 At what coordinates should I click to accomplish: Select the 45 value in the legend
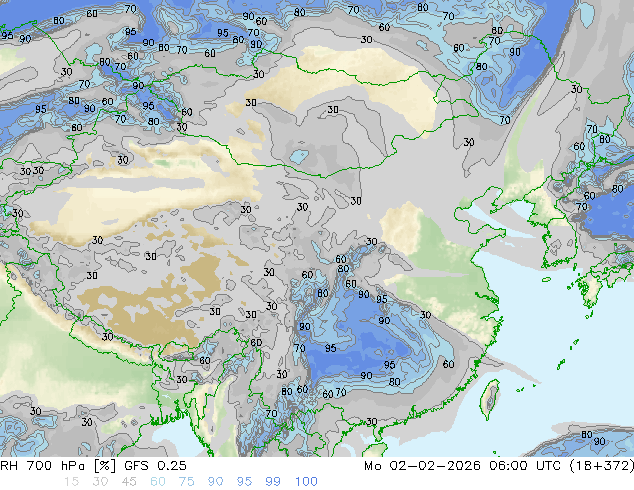129,482
